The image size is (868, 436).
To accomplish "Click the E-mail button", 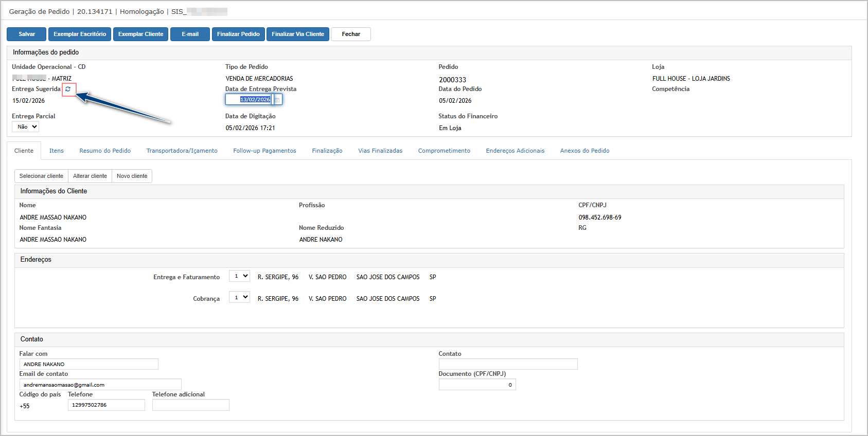I will tap(190, 34).
